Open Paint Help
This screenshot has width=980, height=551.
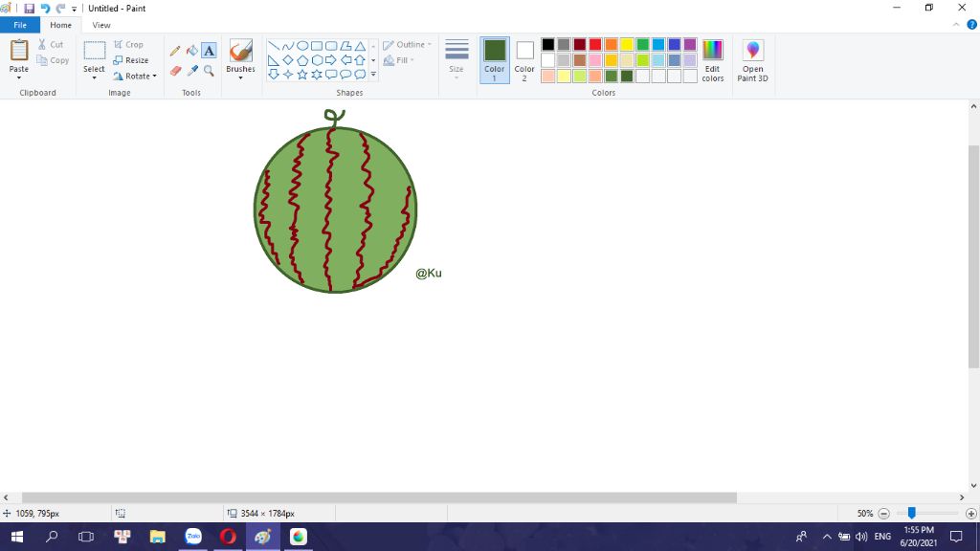(972, 24)
